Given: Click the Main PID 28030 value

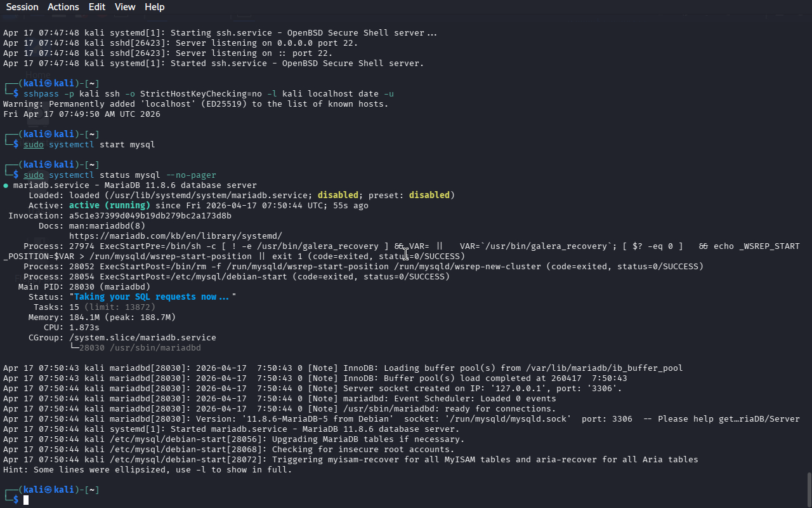Looking at the screenshot, I should pos(82,287).
